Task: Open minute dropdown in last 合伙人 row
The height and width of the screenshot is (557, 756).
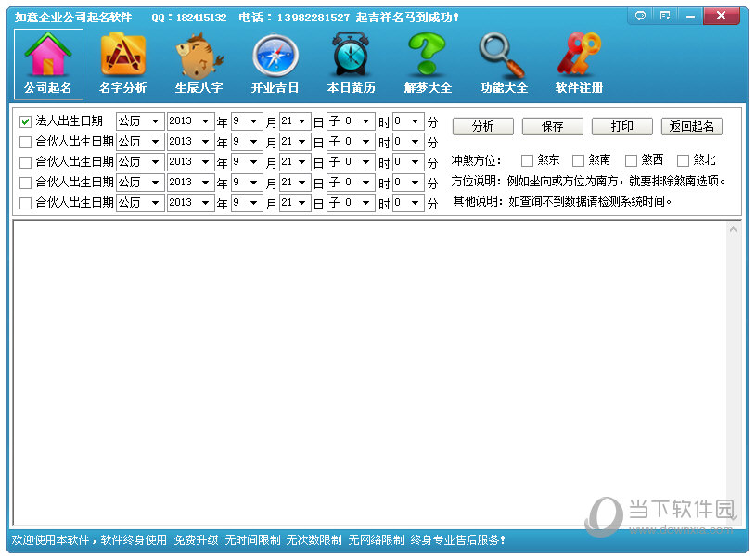Action: (408, 203)
